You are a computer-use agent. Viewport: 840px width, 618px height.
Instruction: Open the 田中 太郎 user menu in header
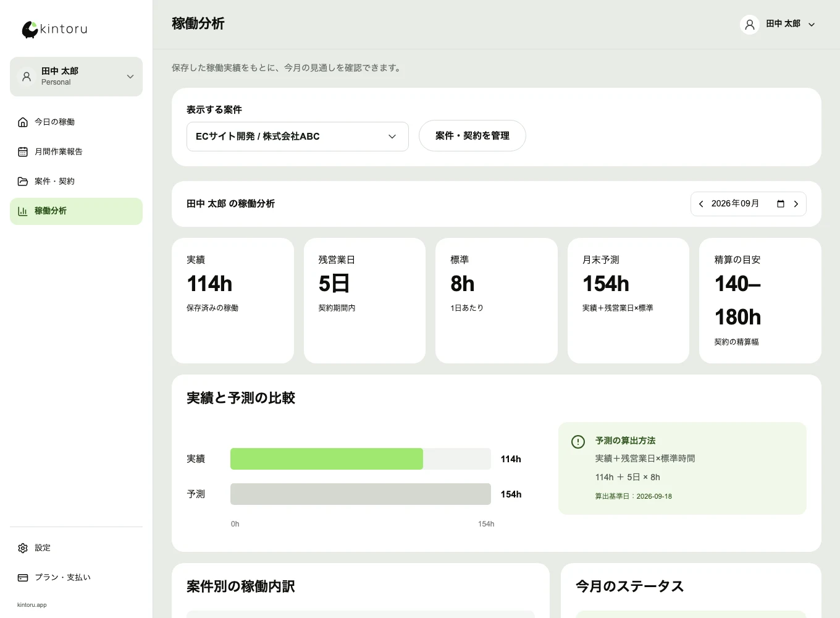(778, 24)
